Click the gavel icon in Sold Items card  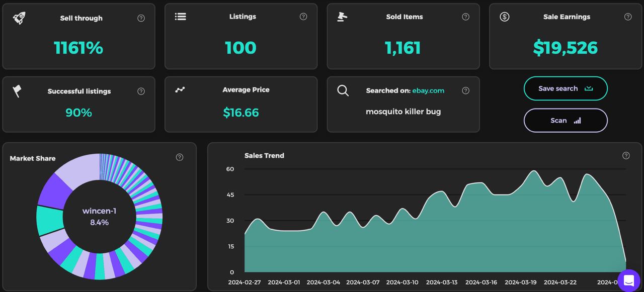342,17
